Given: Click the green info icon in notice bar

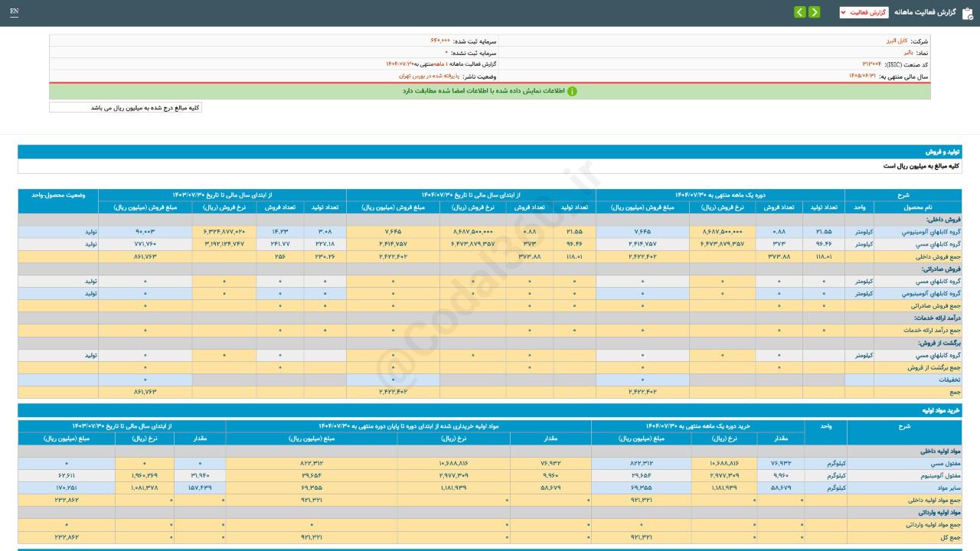Looking at the screenshot, I should pos(572,91).
